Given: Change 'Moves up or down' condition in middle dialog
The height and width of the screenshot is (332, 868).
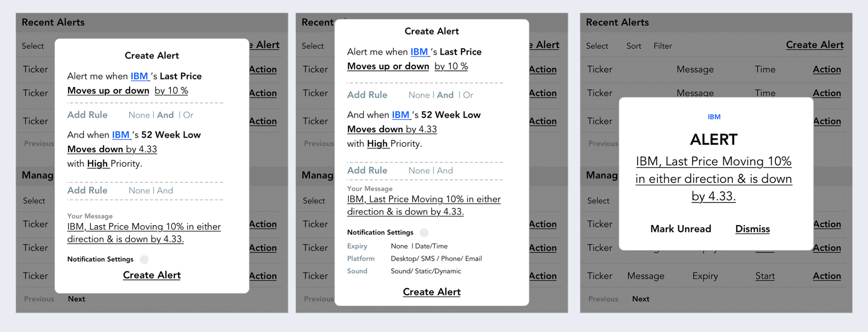Looking at the screenshot, I should click(x=388, y=66).
